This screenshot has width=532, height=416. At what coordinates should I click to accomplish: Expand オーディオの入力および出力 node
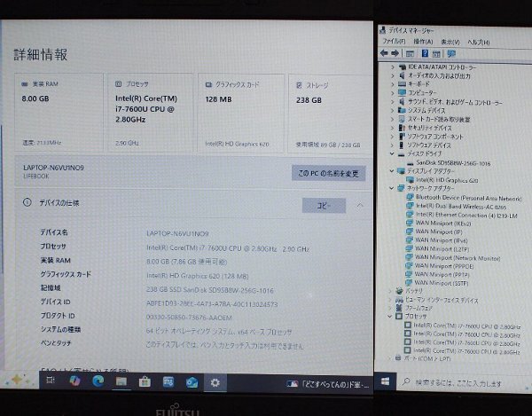pos(393,75)
